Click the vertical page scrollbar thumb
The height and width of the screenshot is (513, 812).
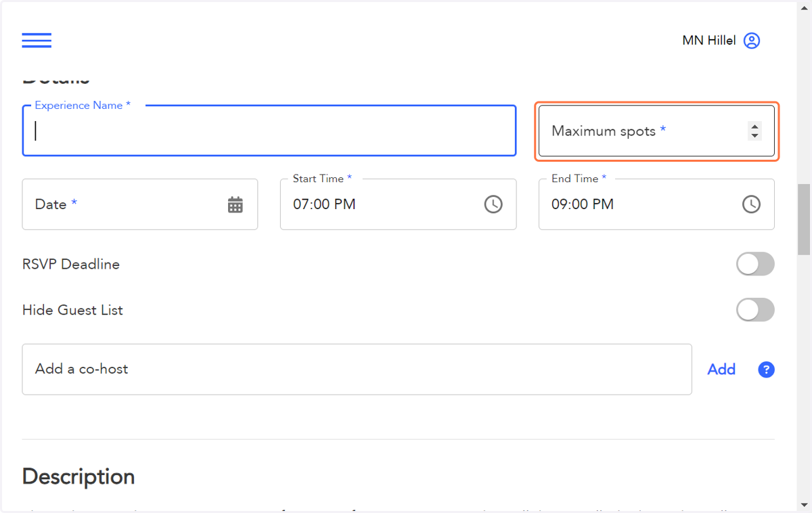[x=804, y=219]
